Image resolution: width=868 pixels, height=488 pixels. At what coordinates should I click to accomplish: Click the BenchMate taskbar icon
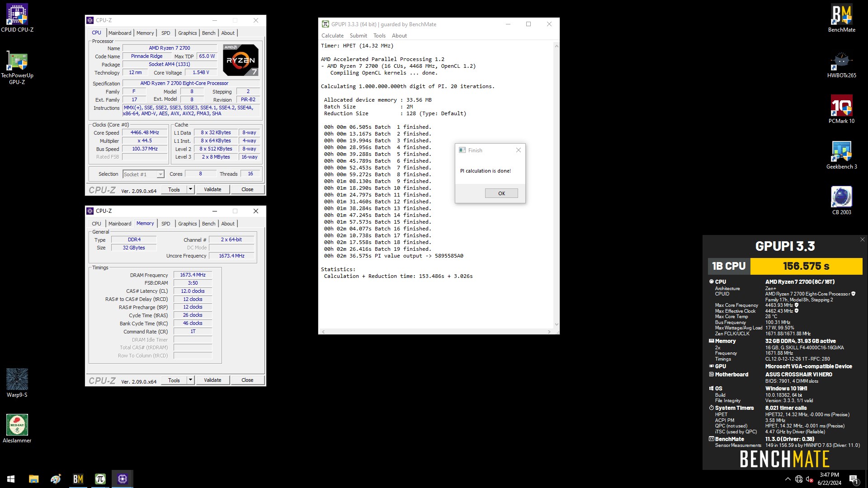[78, 479]
